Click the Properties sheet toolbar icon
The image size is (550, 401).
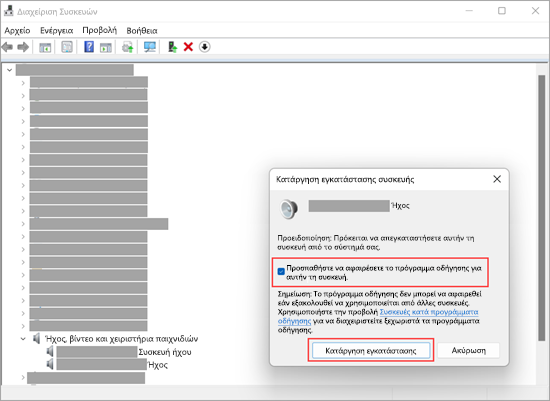coord(67,47)
